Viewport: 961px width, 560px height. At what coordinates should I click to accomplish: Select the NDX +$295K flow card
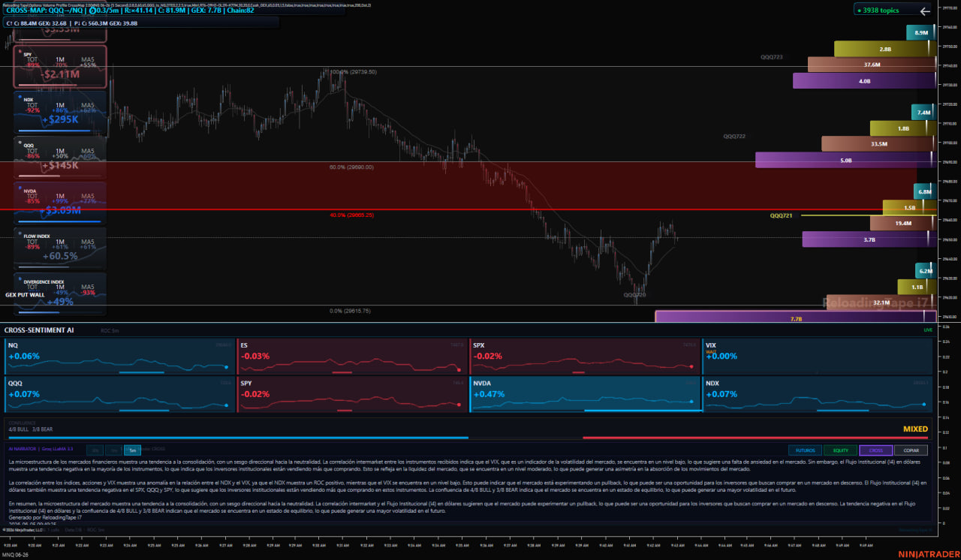(60, 112)
